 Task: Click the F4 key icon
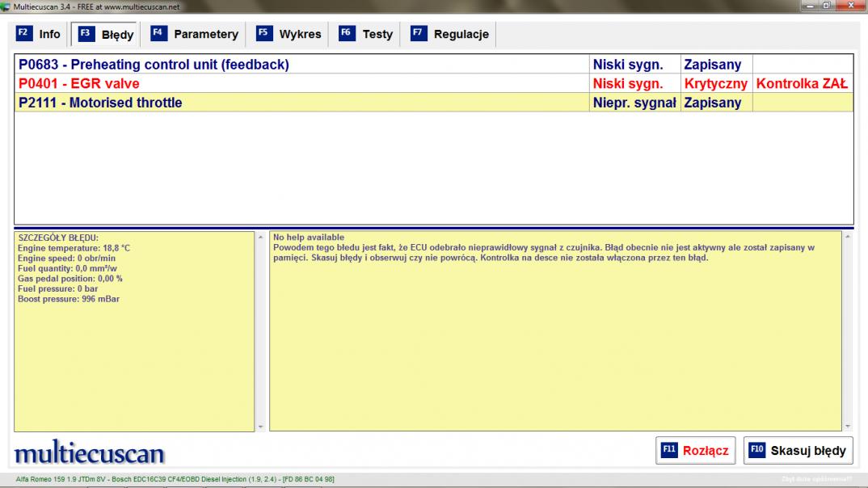[159, 33]
